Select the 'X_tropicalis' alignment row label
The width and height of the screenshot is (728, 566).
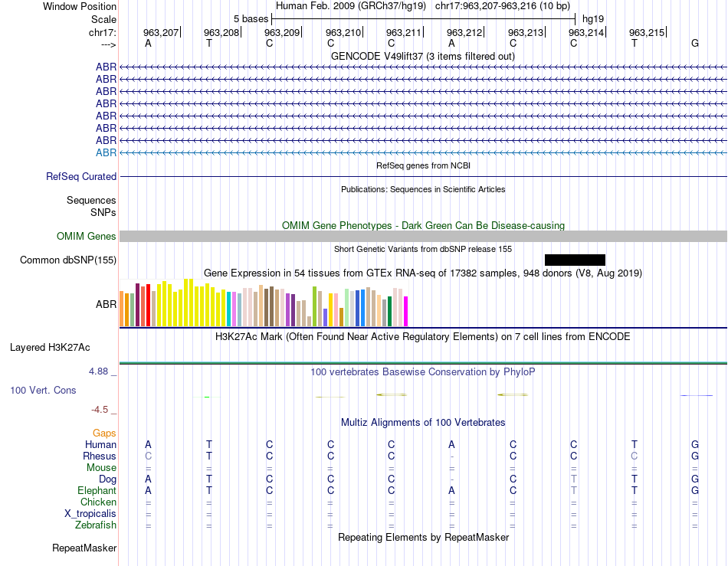click(x=90, y=514)
